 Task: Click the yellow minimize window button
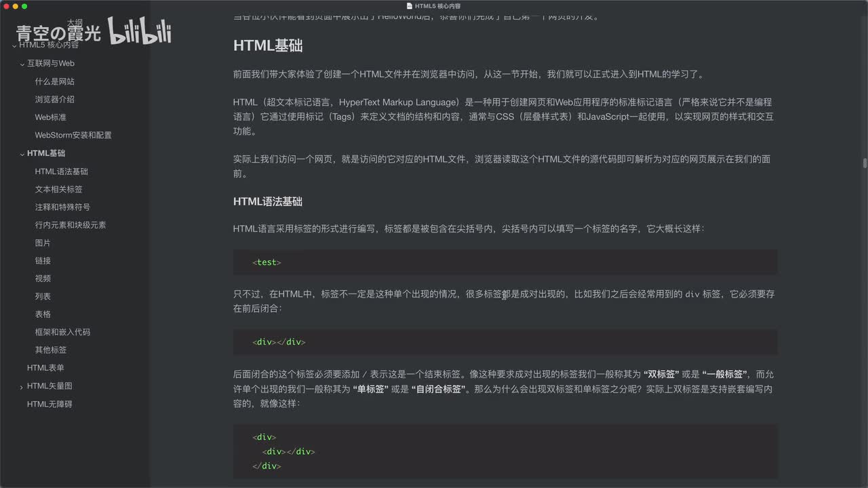[x=15, y=6]
